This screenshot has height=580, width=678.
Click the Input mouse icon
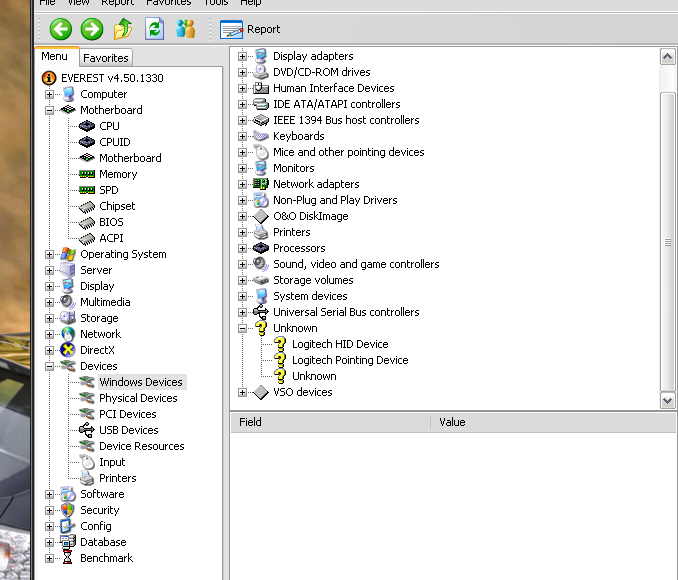pyautogui.click(x=88, y=462)
